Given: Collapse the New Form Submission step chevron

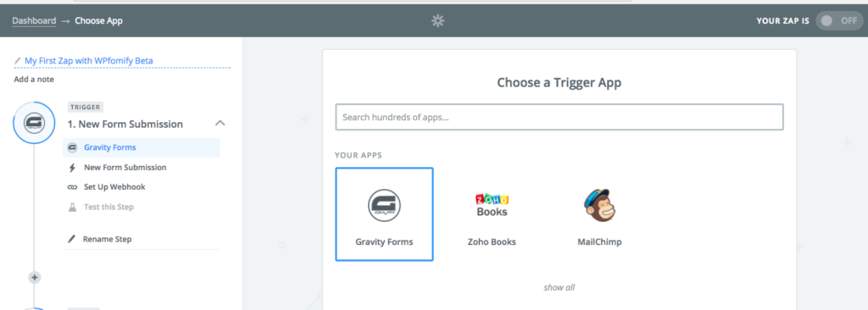Looking at the screenshot, I should point(220,124).
